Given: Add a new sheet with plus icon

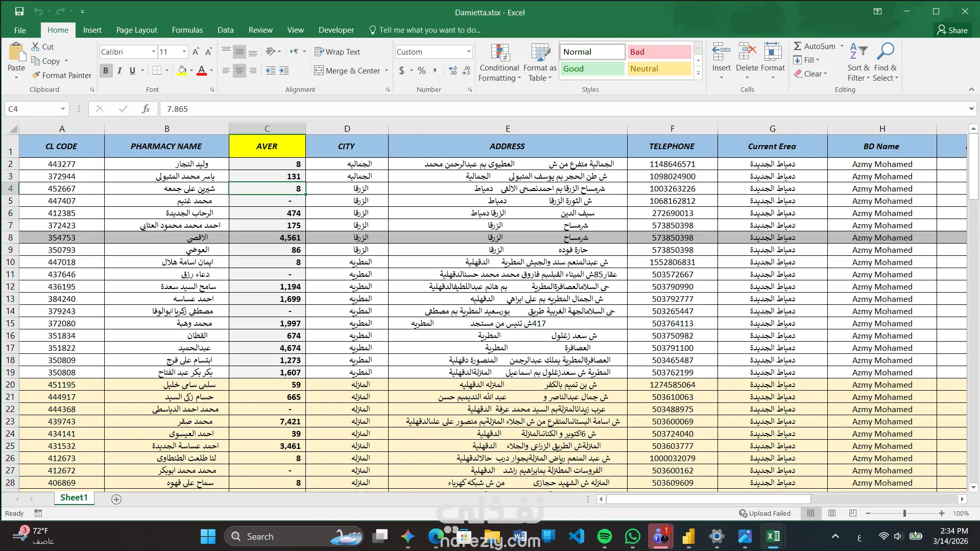Looking at the screenshot, I should coord(116,499).
